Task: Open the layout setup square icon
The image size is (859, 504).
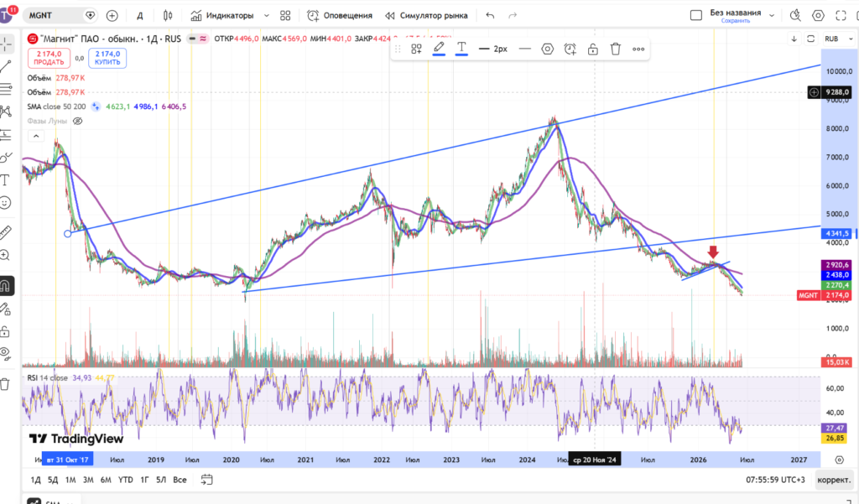Action: click(695, 15)
